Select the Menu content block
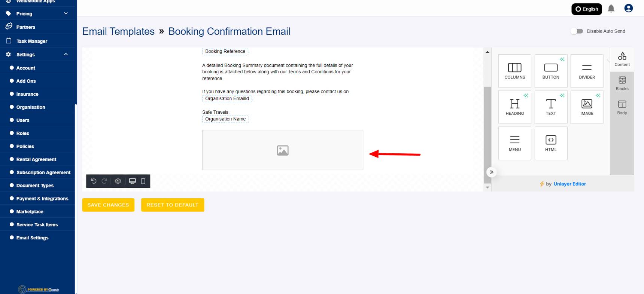The image size is (644, 294). [x=514, y=143]
